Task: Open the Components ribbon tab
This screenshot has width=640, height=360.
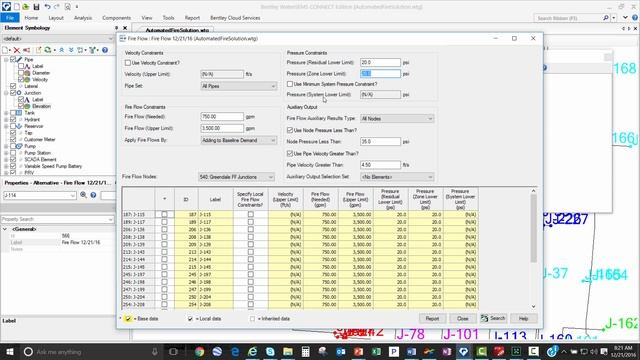Action: (116, 18)
